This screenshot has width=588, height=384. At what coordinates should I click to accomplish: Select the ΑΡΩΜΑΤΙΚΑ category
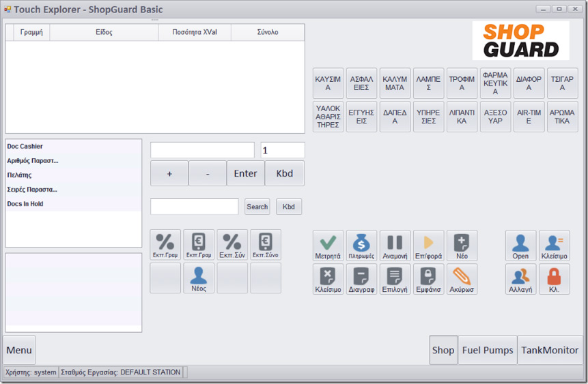coord(562,117)
